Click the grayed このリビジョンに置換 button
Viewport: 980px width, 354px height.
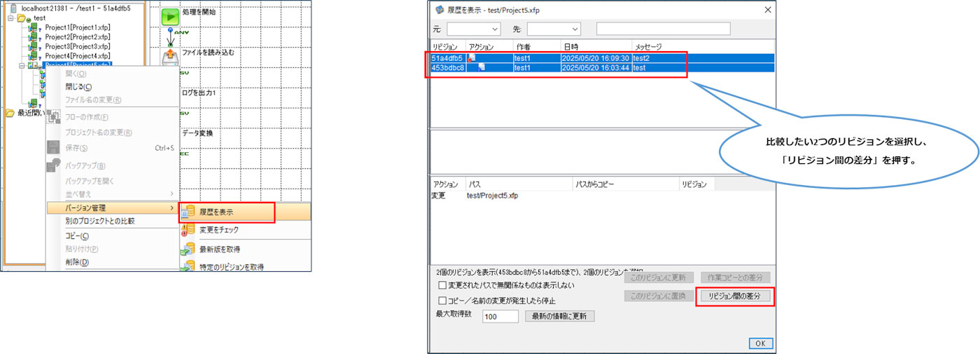pyautogui.click(x=659, y=297)
